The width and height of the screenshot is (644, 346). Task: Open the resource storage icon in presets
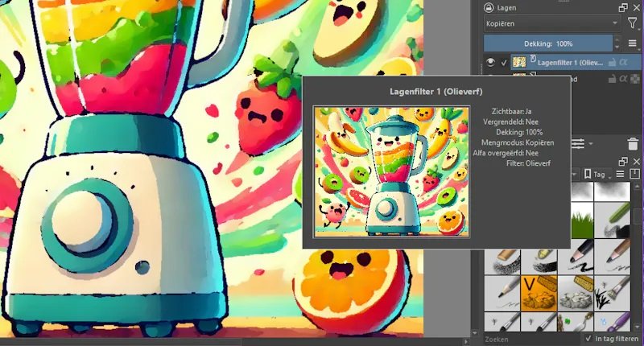[x=634, y=174]
